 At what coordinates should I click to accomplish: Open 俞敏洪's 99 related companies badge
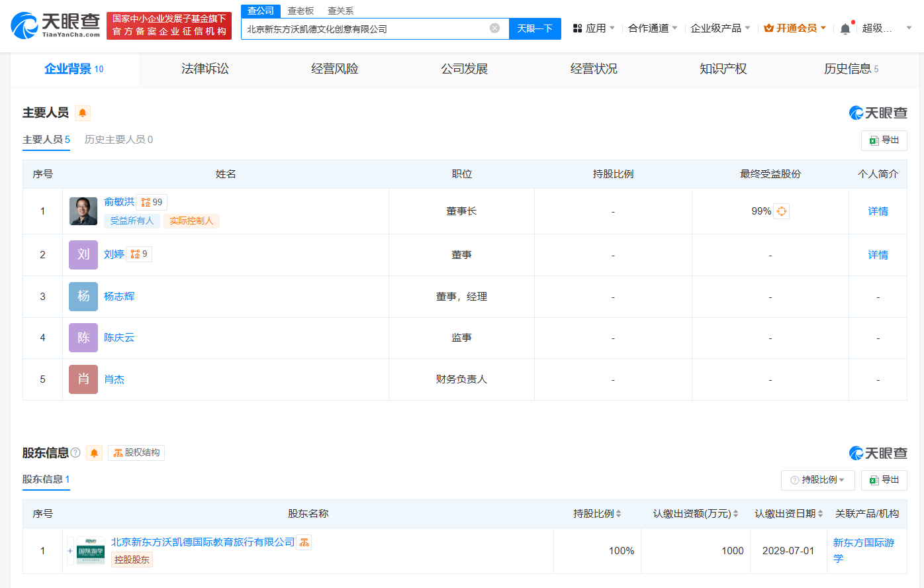152,202
